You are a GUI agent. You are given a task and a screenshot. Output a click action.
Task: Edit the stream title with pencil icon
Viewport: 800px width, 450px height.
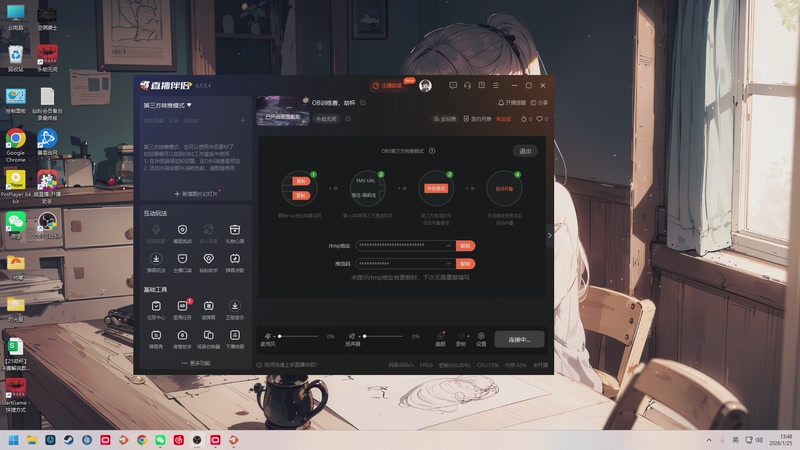pos(363,103)
